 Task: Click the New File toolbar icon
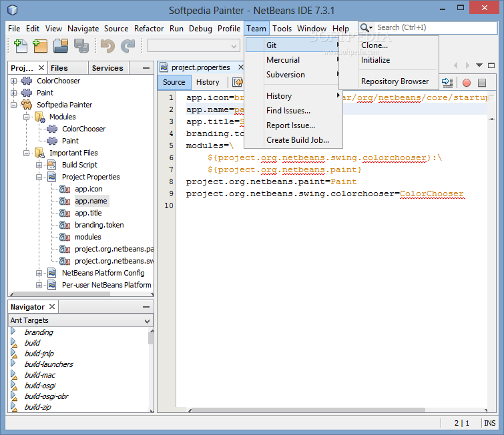(21, 45)
